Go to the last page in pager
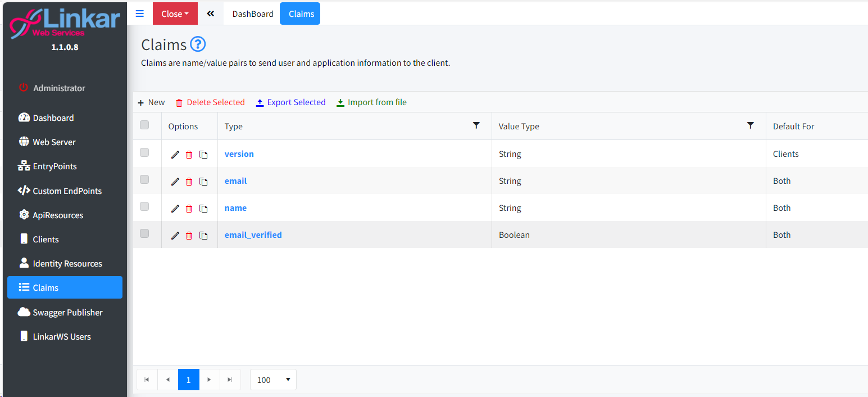 [230, 380]
